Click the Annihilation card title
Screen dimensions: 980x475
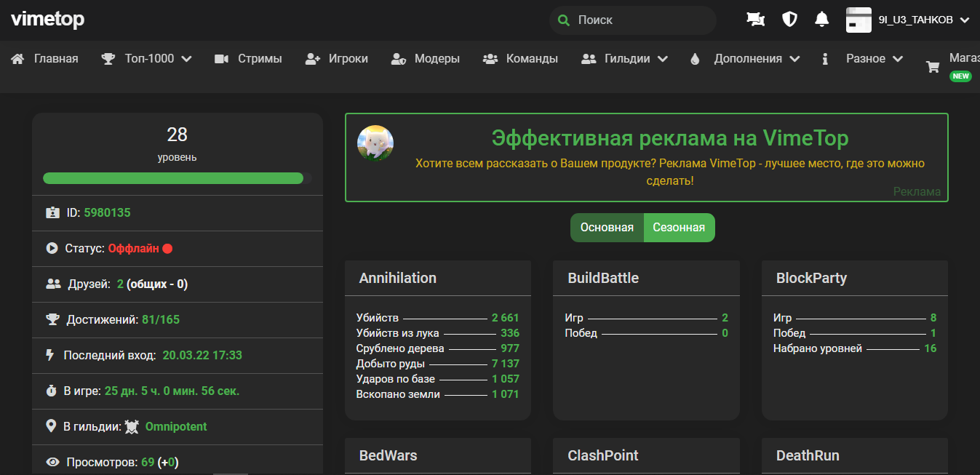[398, 278]
